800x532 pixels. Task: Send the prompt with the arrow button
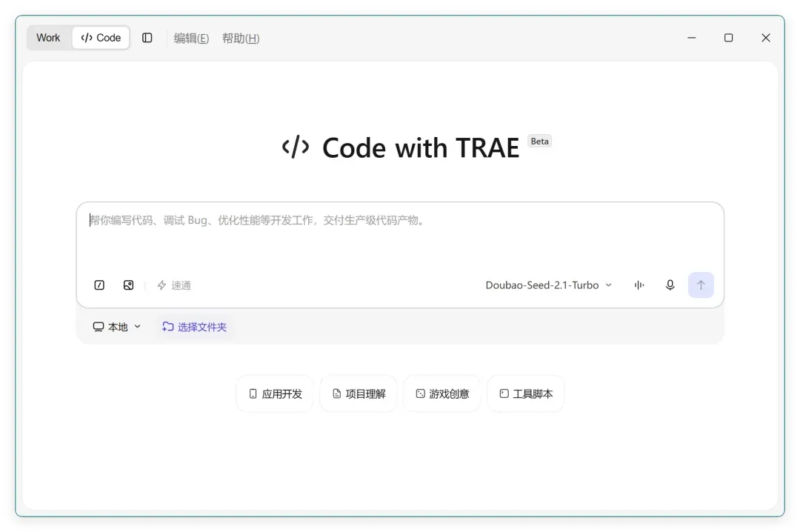(701, 285)
